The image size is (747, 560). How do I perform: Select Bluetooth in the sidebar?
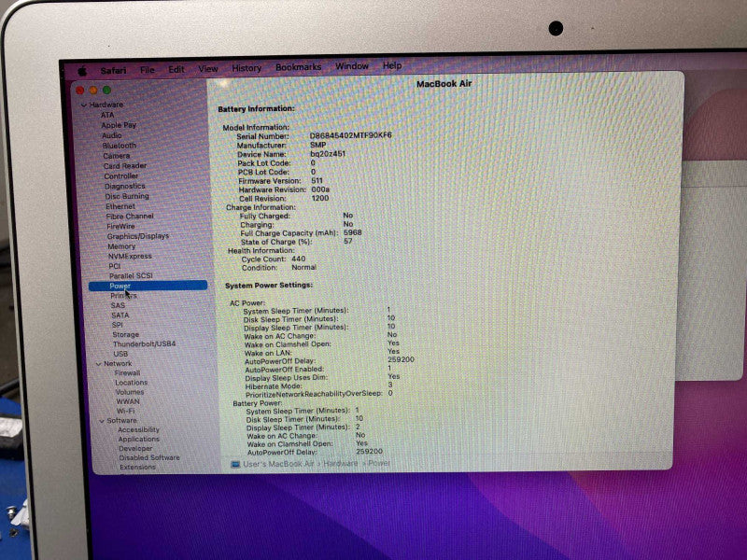[x=120, y=146]
